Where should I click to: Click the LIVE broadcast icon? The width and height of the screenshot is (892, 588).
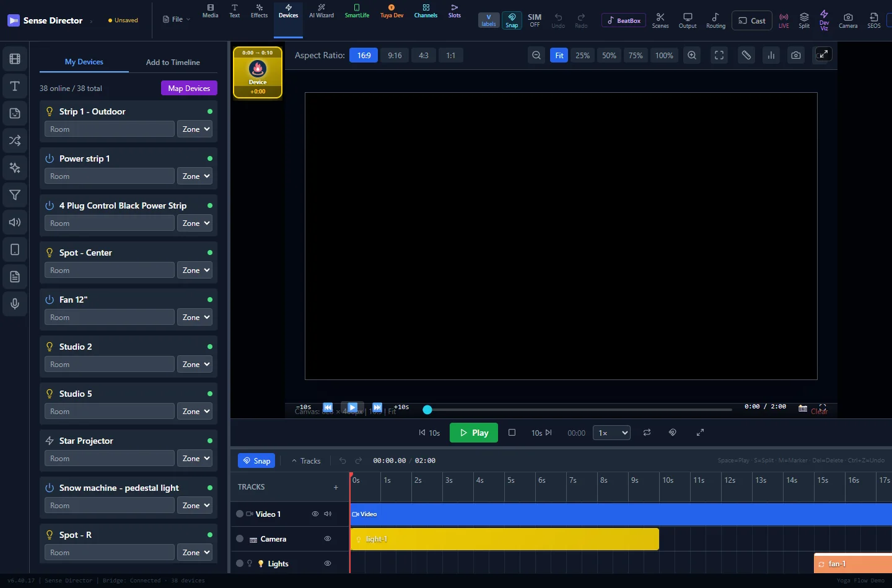click(x=784, y=20)
